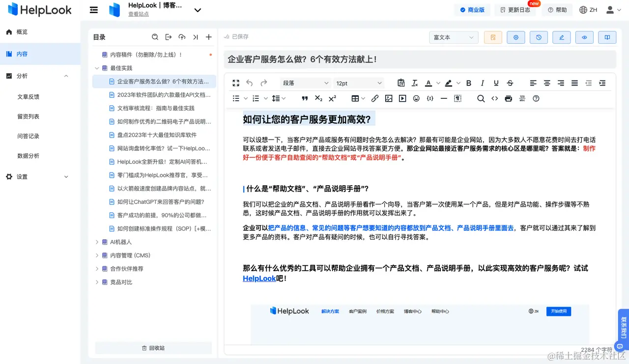629x364 pixels.
Task: Click the blockquote icon
Action: tap(305, 98)
